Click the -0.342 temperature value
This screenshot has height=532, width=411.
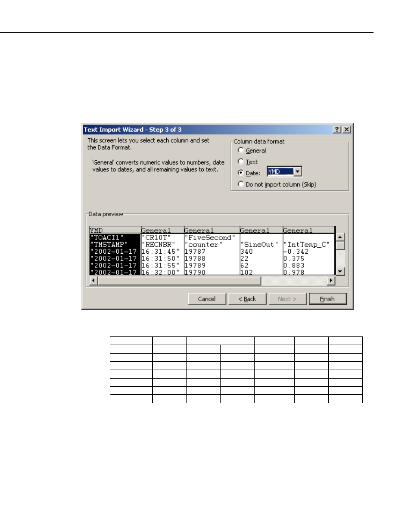pyautogui.click(x=296, y=252)
